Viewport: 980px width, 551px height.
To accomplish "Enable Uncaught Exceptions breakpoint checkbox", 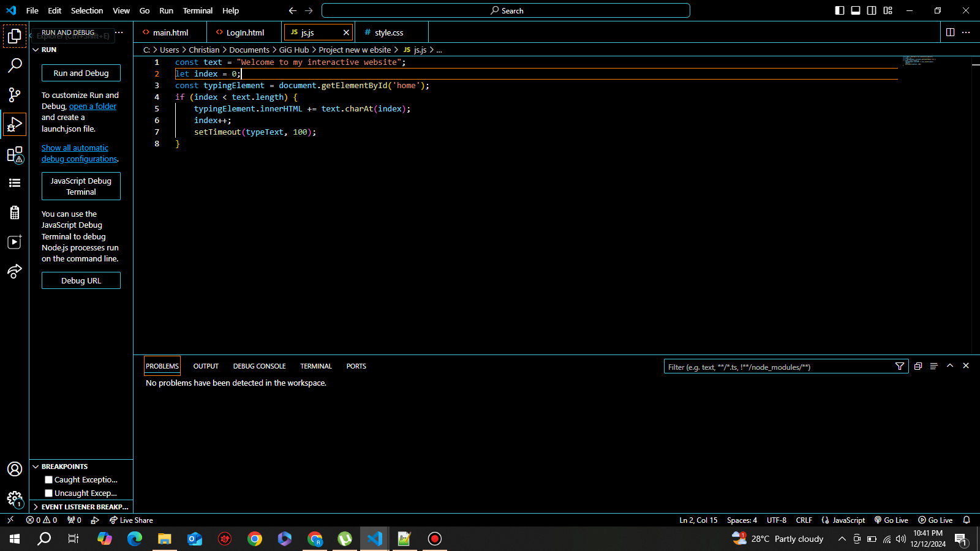I will click(49, 493).
